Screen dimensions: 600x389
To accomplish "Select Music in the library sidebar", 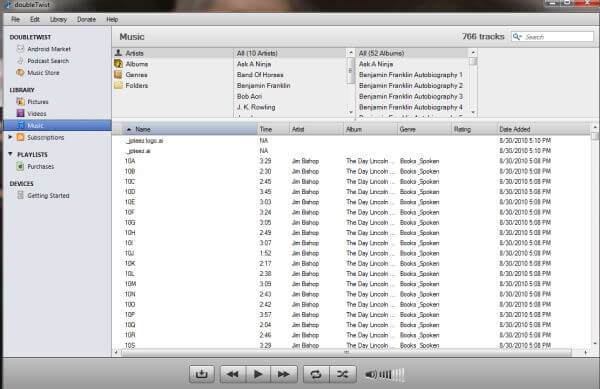I will (57, 125).
